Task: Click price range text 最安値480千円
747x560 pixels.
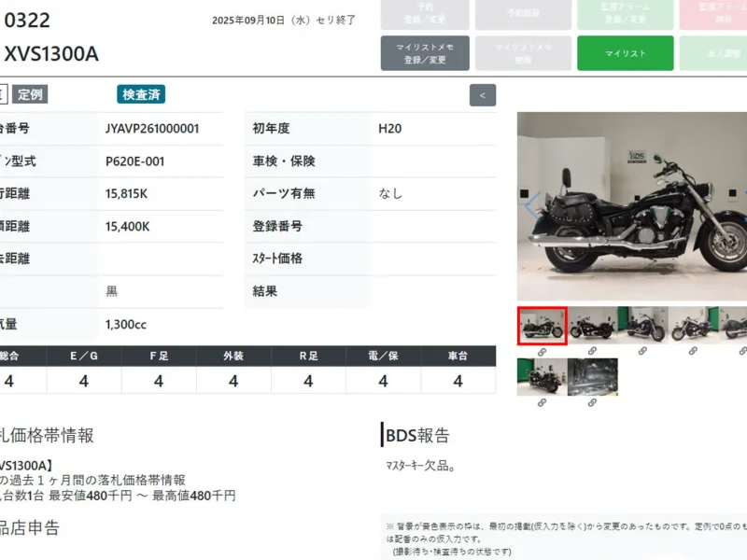Action: coord(90,496)
